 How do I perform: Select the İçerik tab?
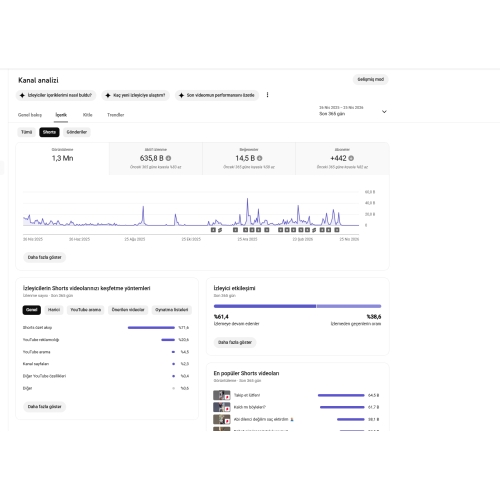click(x=61, y=115)
